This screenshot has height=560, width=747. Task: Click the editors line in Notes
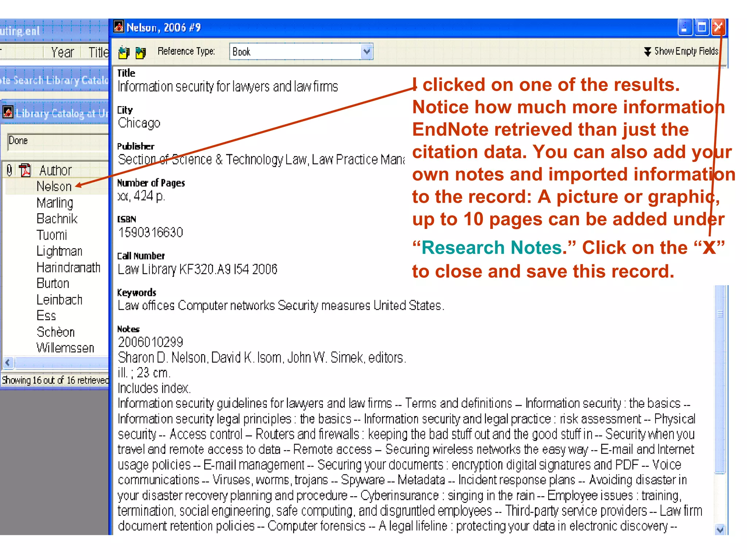pyautogui.click(x=262, y=358)
